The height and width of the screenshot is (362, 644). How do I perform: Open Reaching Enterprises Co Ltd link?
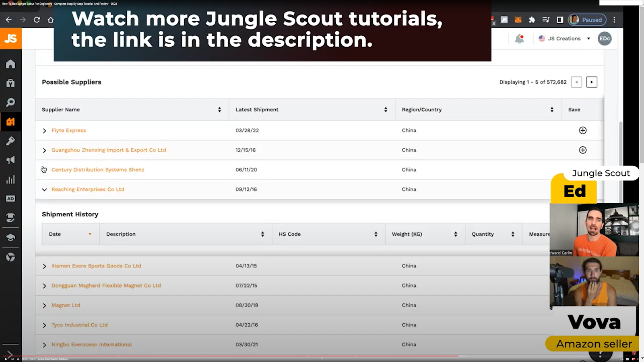pos(88,189)
